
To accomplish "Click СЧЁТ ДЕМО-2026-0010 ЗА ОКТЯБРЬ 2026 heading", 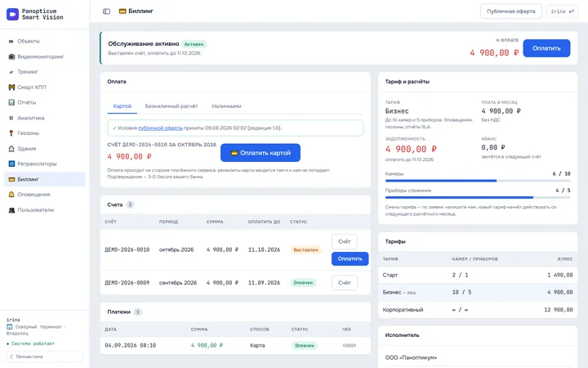I will click(x=162, y=145).
